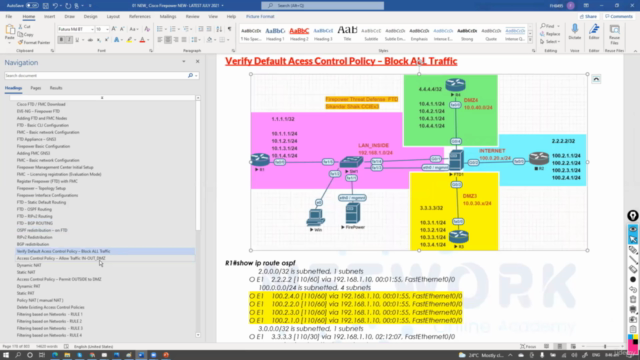Click the Clear All Formatting icon
Viewport: 640px width, 360px height.
tap(147, 29)
